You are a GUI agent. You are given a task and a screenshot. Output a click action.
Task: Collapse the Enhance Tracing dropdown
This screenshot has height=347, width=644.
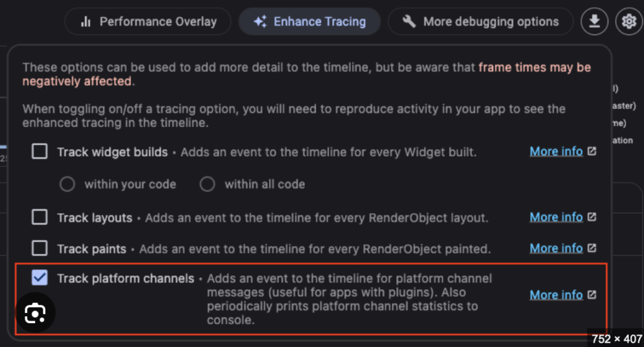coord(309,22)
